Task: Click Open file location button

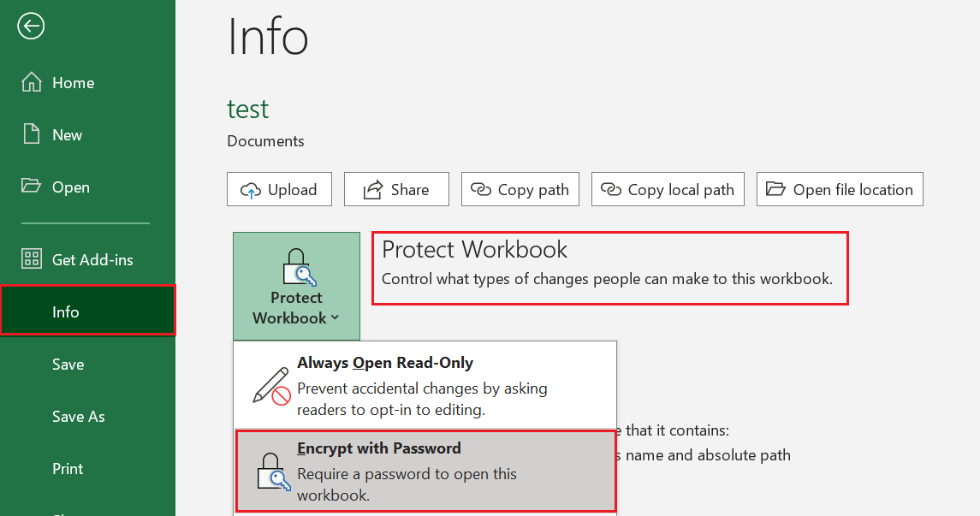Action: point(840,189)
